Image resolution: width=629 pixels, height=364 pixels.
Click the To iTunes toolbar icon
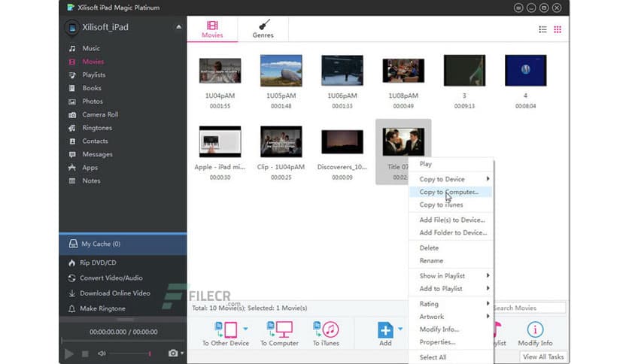click(x=326, y=329)
